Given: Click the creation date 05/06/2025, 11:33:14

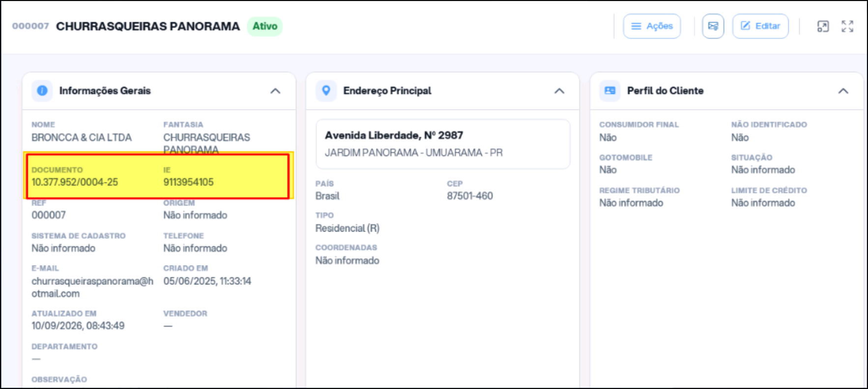Looking at the screenshot, I should point(207,281).
